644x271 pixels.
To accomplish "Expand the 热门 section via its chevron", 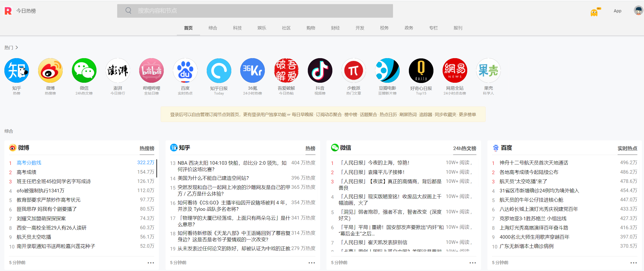I will (x=17, y=47).
